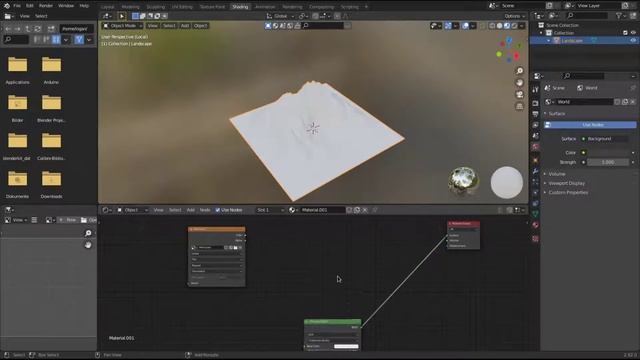Select the Material Output node header

[463, 224]
